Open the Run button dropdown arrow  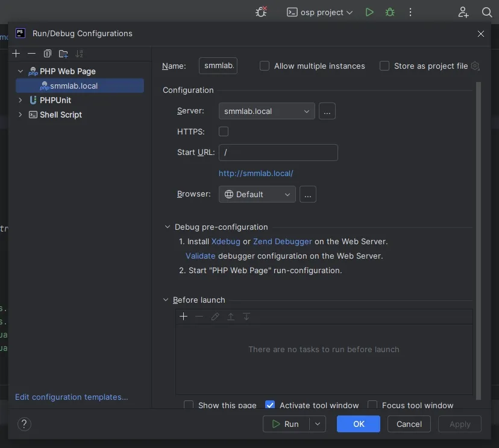[318, 424]
